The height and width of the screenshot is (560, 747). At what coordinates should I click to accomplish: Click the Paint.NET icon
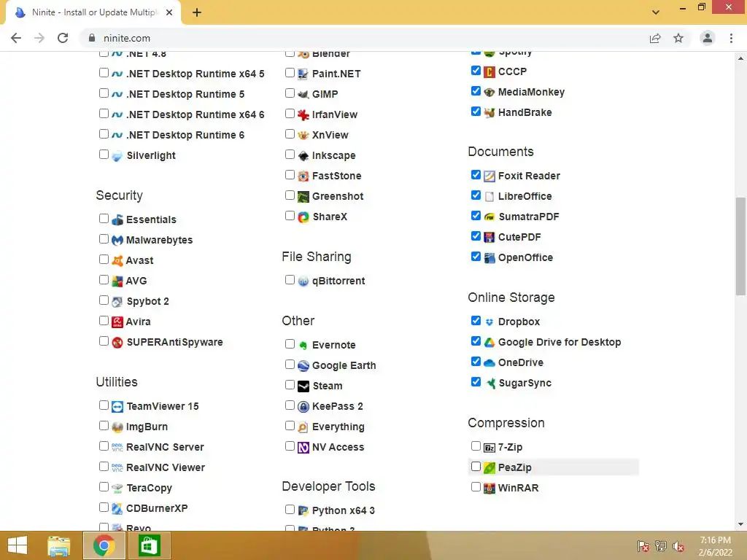click(x=303, y=74)
